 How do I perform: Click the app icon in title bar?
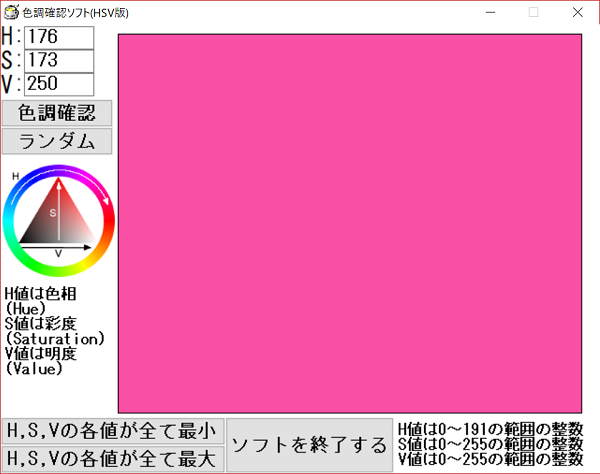point(11,12)
